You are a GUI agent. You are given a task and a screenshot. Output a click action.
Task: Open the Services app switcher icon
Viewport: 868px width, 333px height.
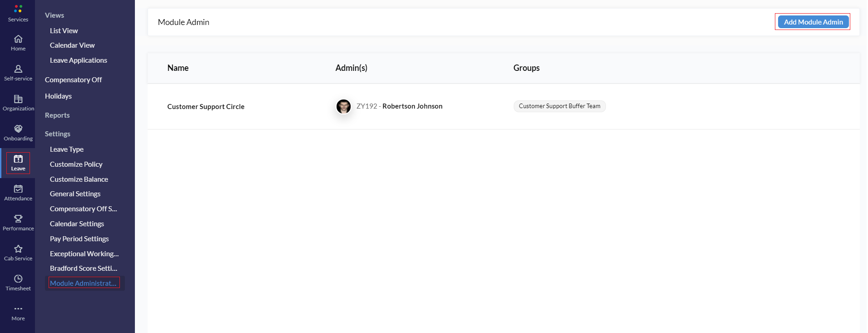18,9
